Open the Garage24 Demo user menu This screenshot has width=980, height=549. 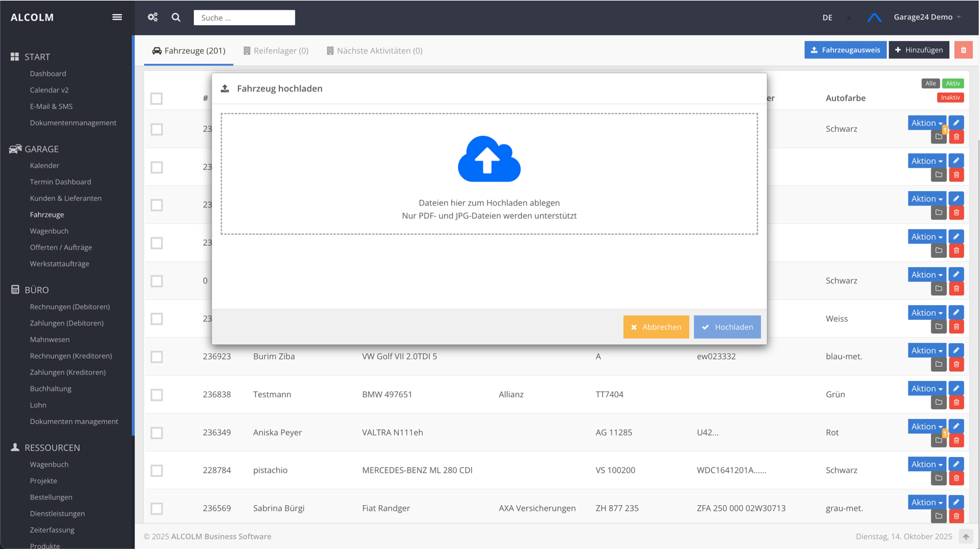tap(927, 18)
